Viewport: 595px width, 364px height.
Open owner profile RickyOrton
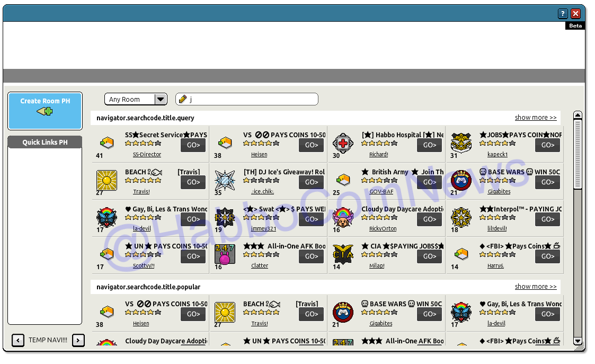click(x=383, y=228)
